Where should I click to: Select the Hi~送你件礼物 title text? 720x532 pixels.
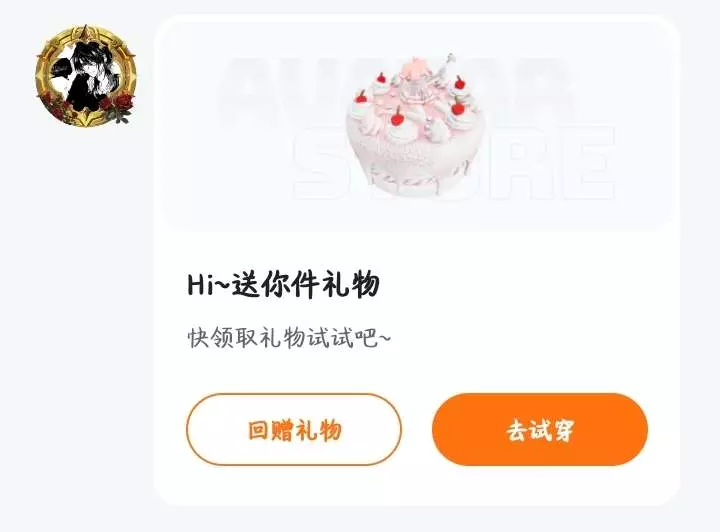tap(283, 285)
